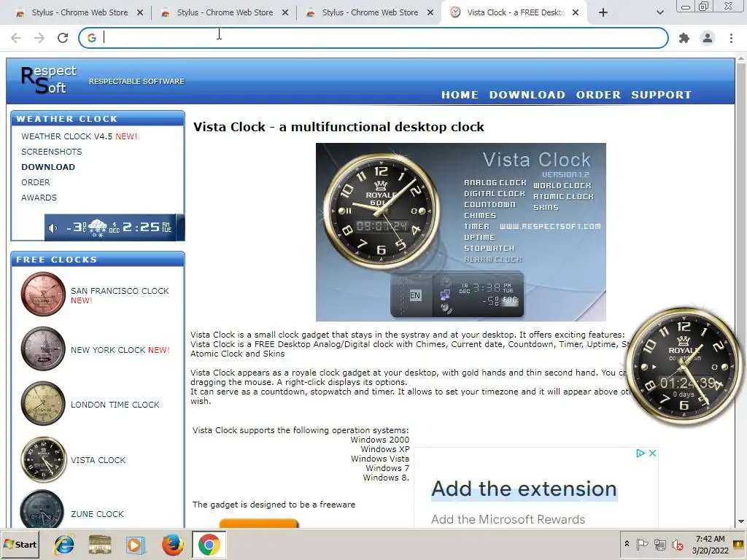747x560 pixels.
Task: Close the ad with X icon
Action: 653,453
